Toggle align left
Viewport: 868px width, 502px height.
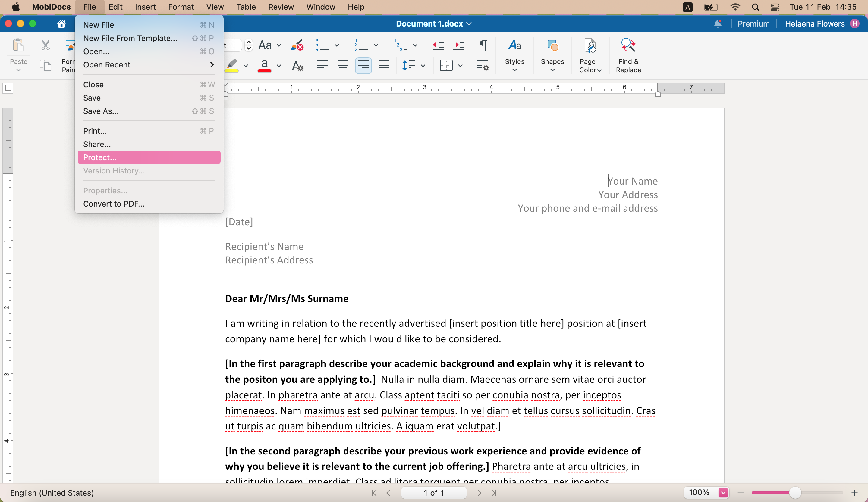pyautogui.click(x=322, y=65)
